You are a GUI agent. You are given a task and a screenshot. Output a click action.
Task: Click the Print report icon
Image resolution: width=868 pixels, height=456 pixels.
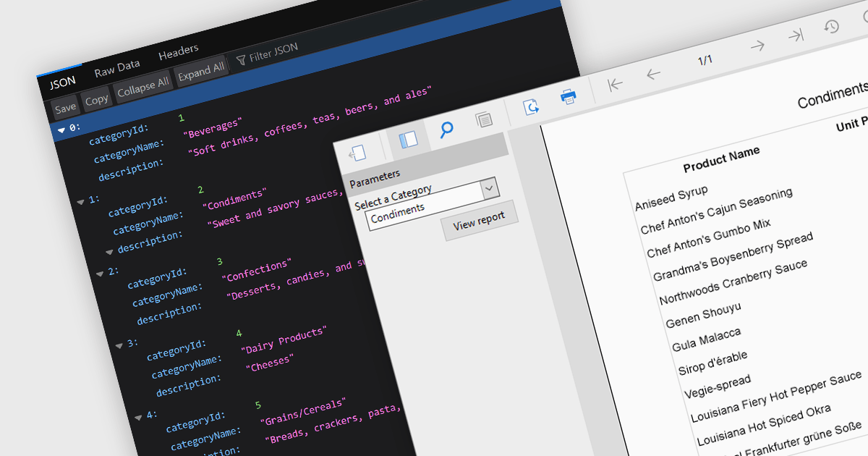pyautogui.click(x=569, y=98)
